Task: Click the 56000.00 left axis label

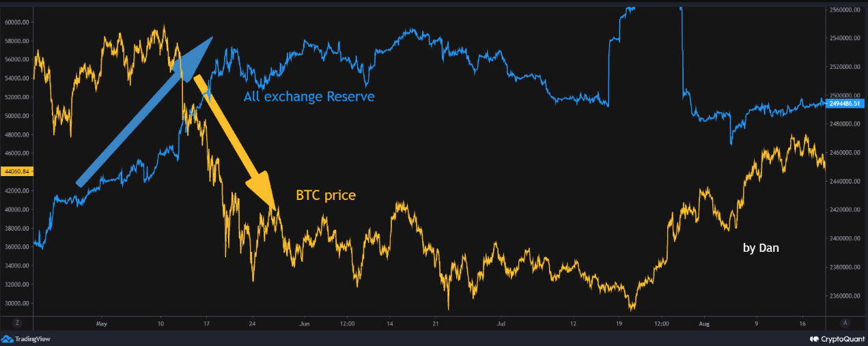Action: (x=16, y=59)
